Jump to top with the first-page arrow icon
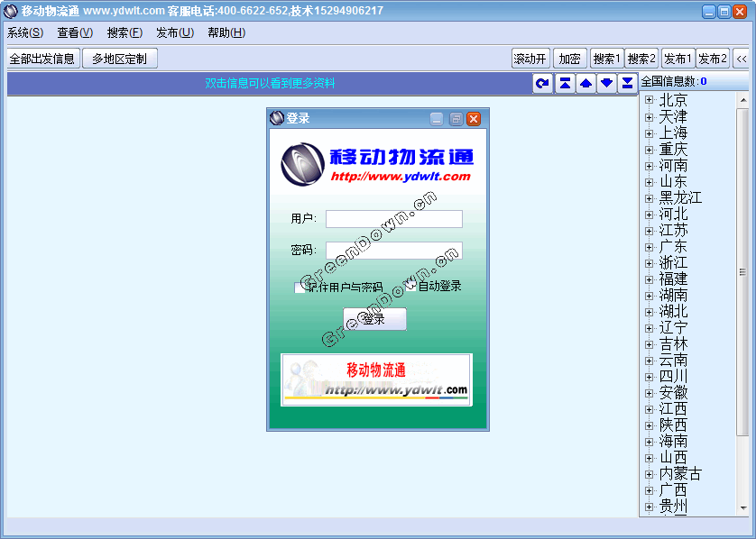The image size is (756, 539). [x=565, y=83]
